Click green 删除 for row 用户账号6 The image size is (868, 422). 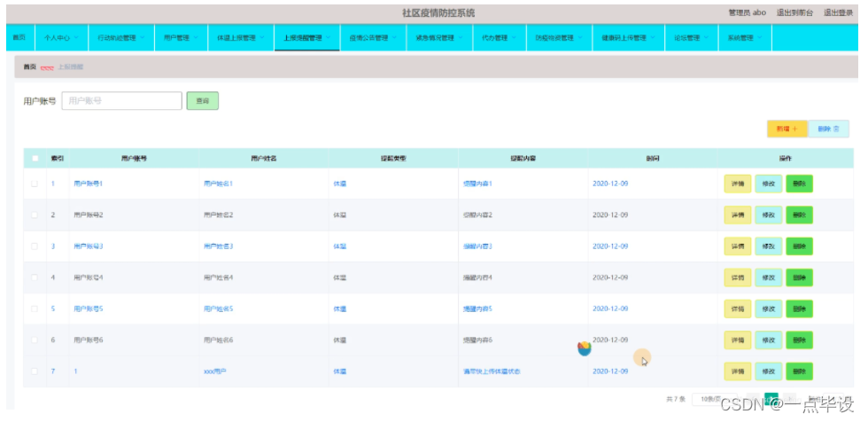point(799,340)
